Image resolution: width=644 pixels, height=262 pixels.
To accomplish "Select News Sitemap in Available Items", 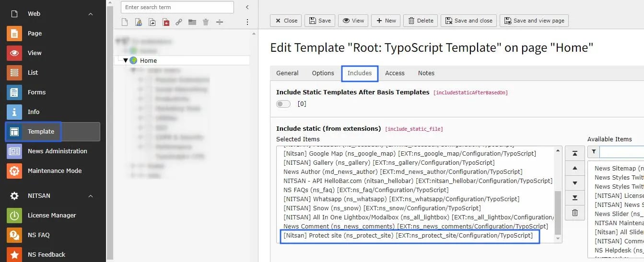I will (x=619, y=169).
